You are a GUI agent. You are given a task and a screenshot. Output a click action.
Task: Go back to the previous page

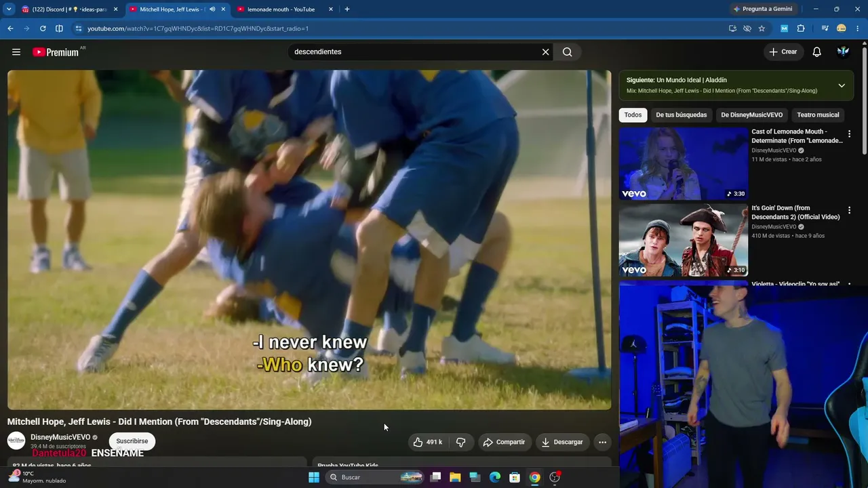(x=10, y=28)
